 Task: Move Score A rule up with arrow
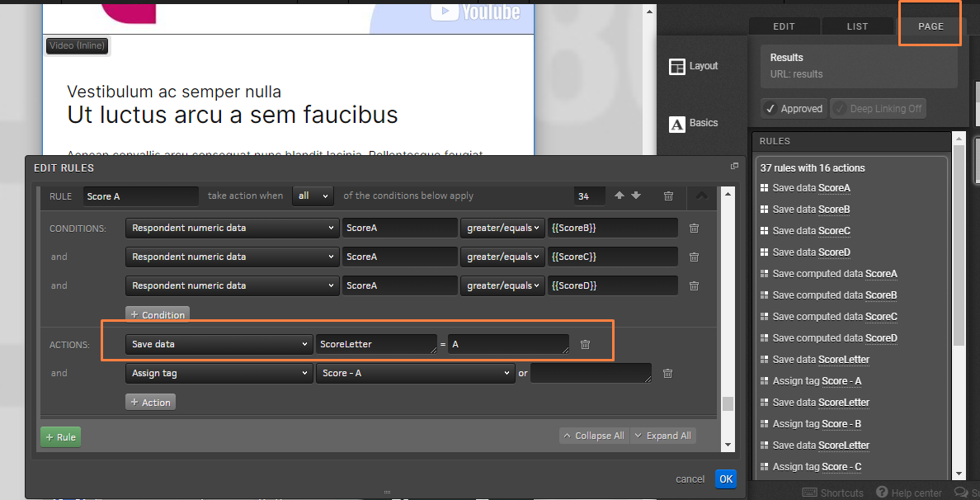pyautogui.click(x=620, y=196)
